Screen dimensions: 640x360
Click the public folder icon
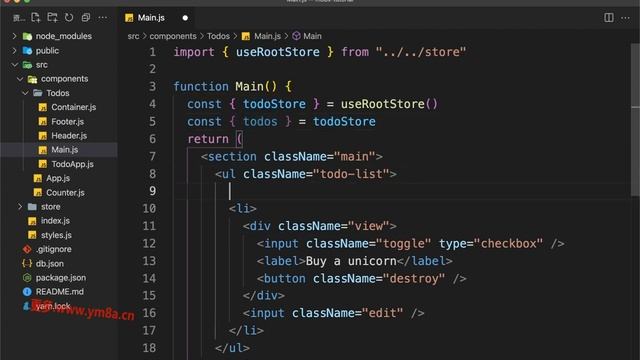[x=27, y=51]
